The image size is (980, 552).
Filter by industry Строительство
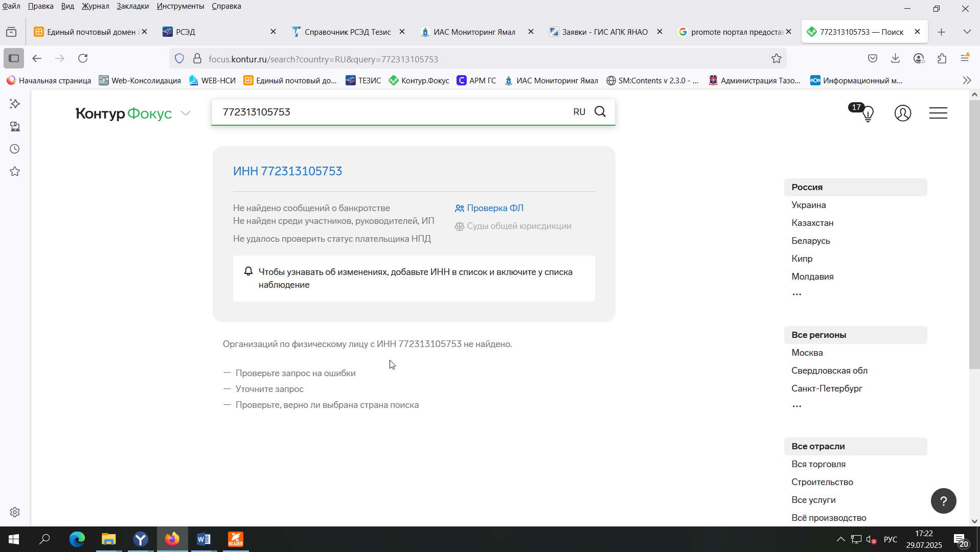(x=822, y=482)
